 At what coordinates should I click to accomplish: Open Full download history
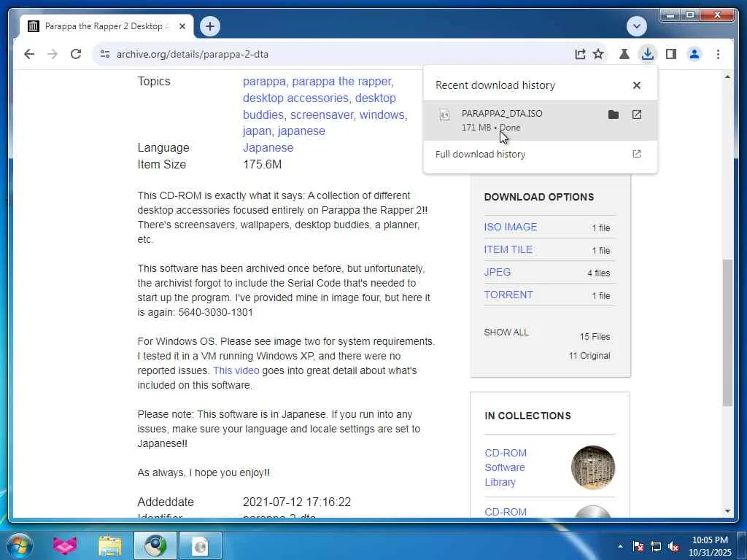pos(541,155)
